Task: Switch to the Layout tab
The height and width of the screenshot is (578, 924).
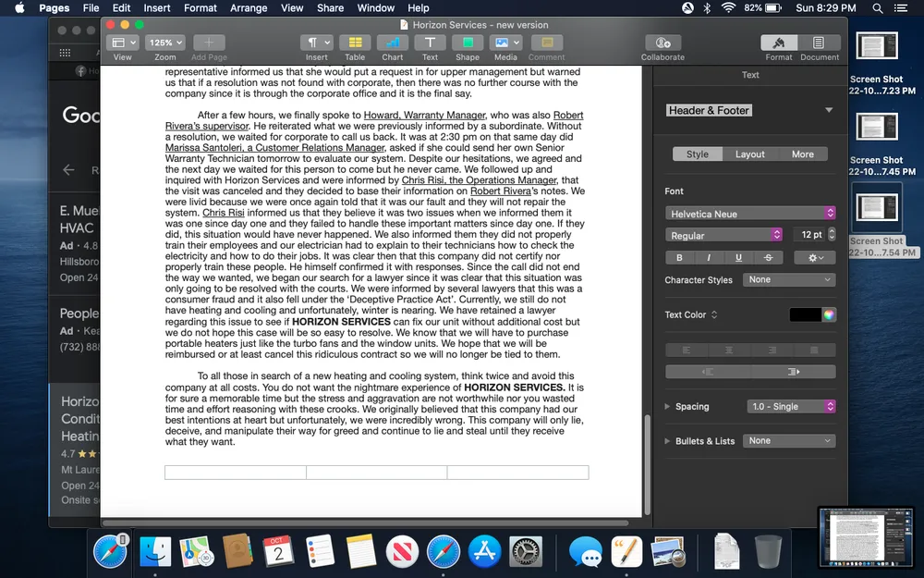Action: coord(749,154)
